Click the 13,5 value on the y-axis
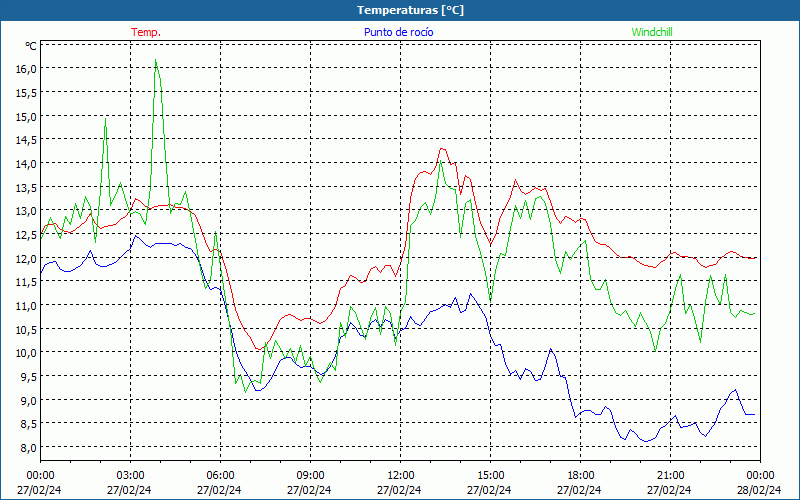 [27, 187]
